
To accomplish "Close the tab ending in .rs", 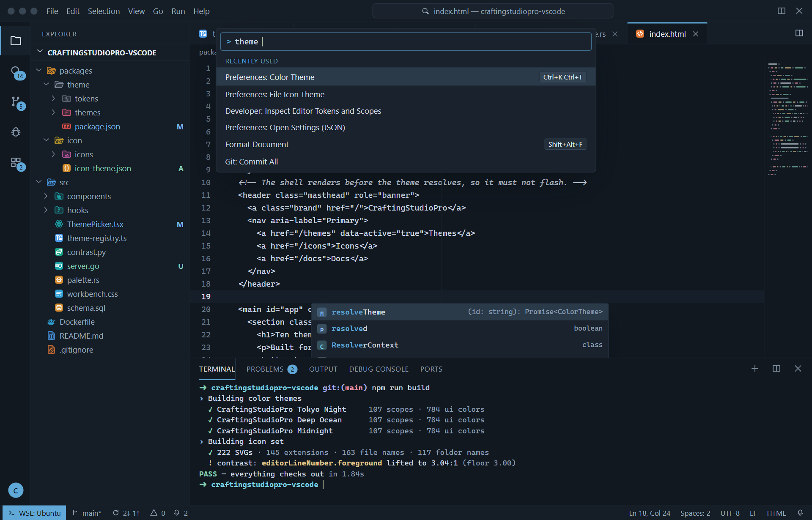I will point(615,34).
